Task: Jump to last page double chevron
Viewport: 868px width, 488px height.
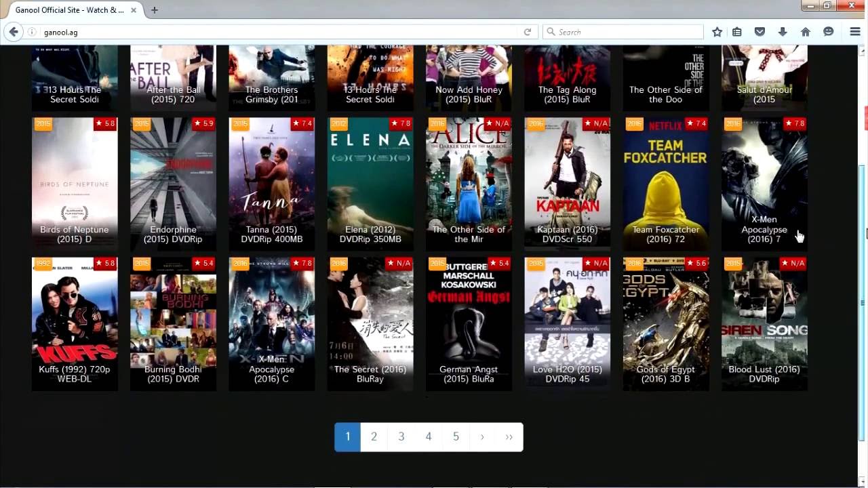Action: click(509, 436)
